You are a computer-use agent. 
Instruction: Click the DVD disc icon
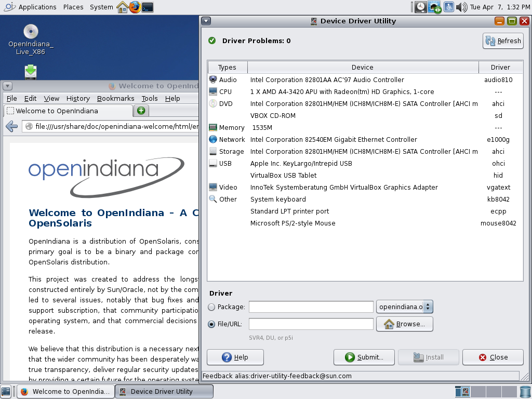(x=212, y=103)
